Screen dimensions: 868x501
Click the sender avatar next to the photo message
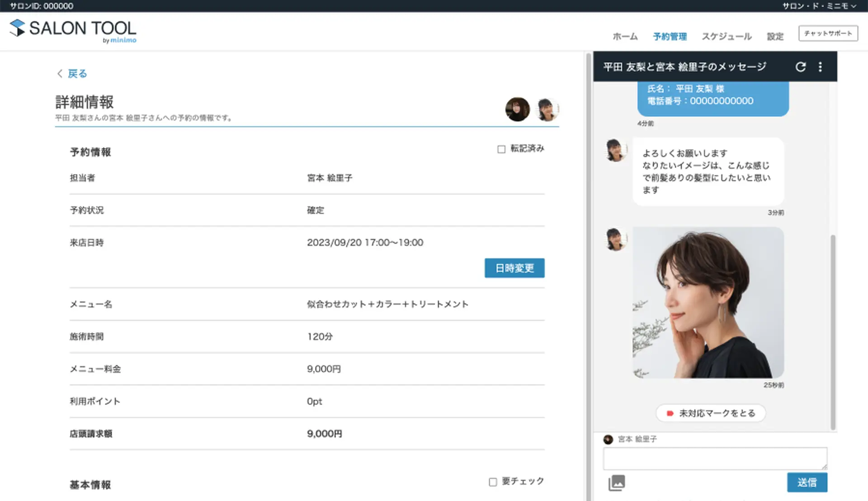click(x=616, y=239)
